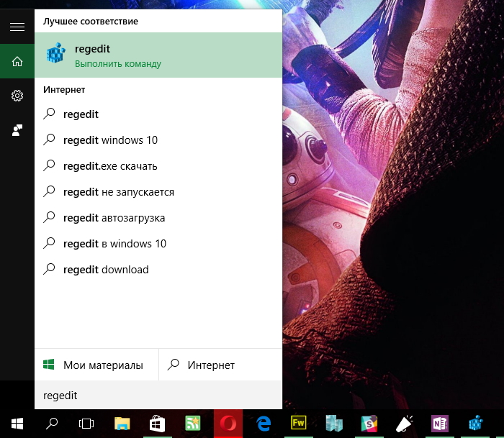The height and width of the screenshot is (438, 504).
Task: Select "regedit windows 10" suggestion
Action: click(158, 140)
